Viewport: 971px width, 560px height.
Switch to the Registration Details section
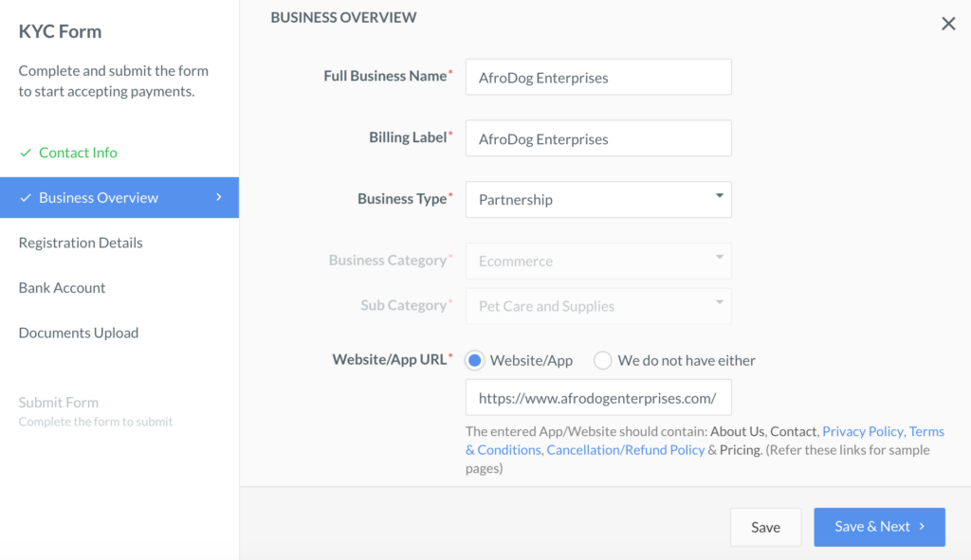80,243
